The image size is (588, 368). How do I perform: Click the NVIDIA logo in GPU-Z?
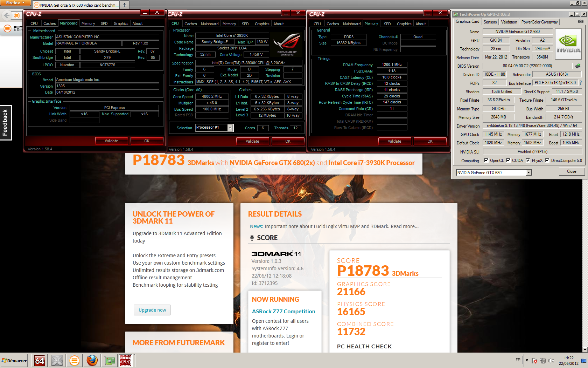[x=568, y=43]
